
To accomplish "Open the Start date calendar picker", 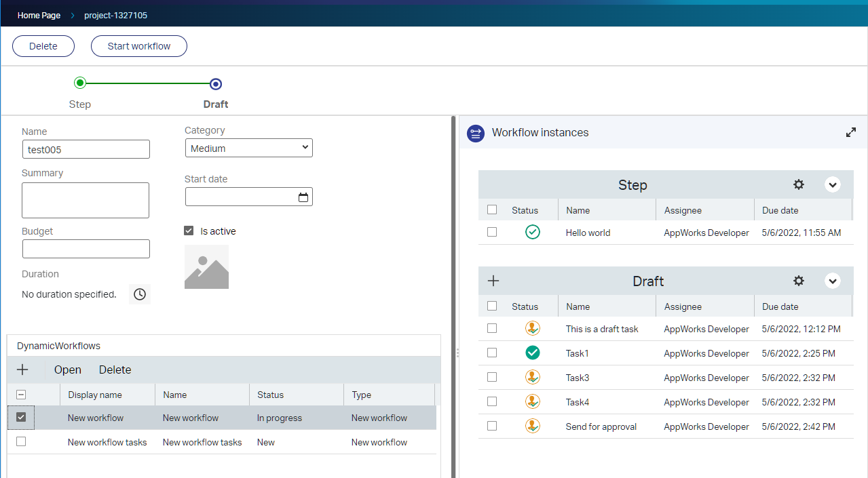I will pyautogui.click(x=303, y=197).
